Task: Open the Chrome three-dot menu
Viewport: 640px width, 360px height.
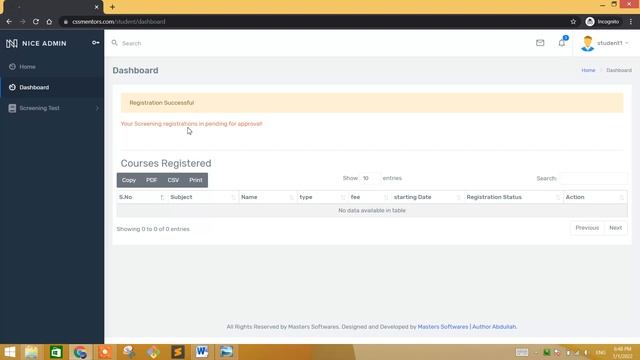Action: pos(631,22)
